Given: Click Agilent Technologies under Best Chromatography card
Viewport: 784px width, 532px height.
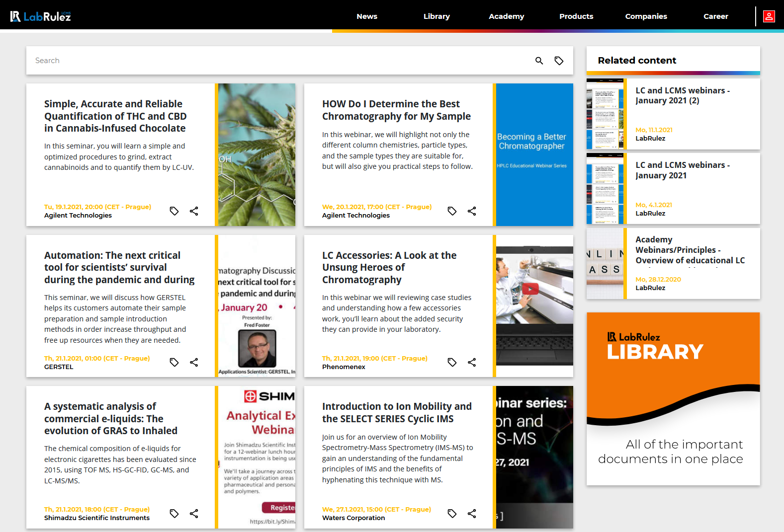Looking at the screenshot, I should pos(356,216).
